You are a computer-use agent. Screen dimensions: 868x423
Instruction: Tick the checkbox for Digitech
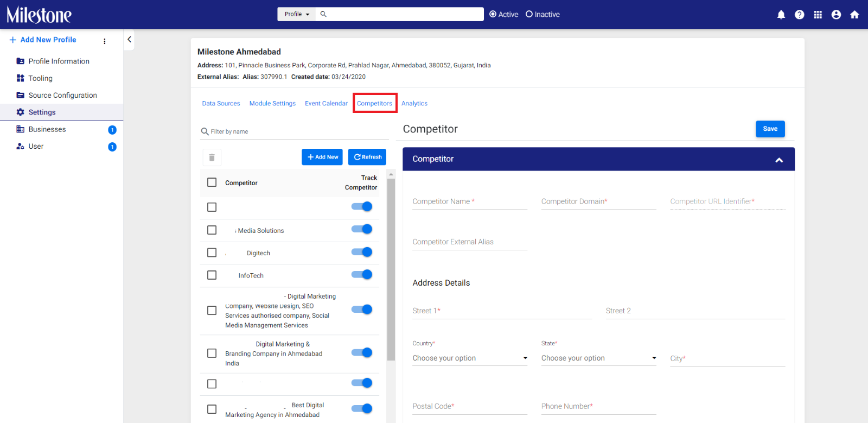pyautogui.click(x=212, y=252)
